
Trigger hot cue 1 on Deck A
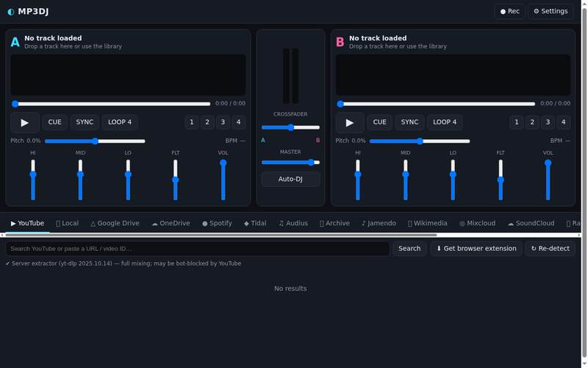(x=192, y=122)
